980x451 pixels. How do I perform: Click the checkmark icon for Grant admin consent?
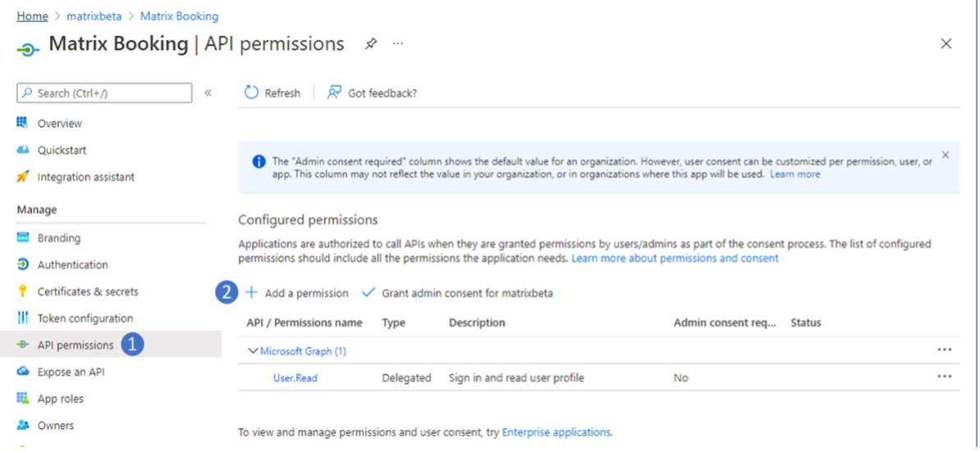(x=369, y=293)
